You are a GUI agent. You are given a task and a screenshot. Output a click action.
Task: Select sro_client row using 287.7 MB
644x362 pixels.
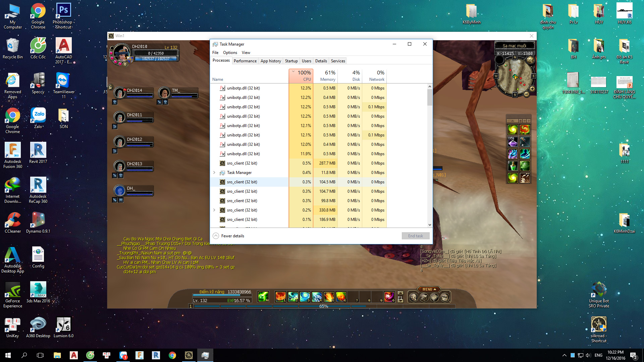tap(299, 163)
